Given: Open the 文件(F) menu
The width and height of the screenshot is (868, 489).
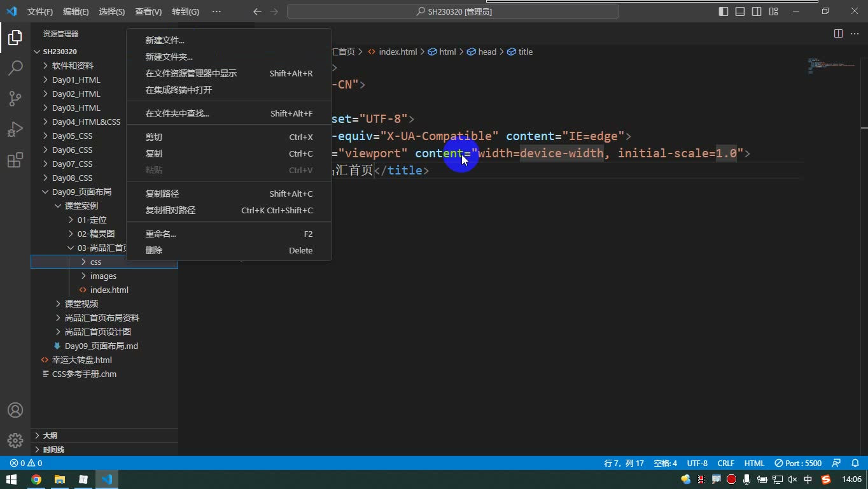Looking at the screenshot, I should (40, 11).
